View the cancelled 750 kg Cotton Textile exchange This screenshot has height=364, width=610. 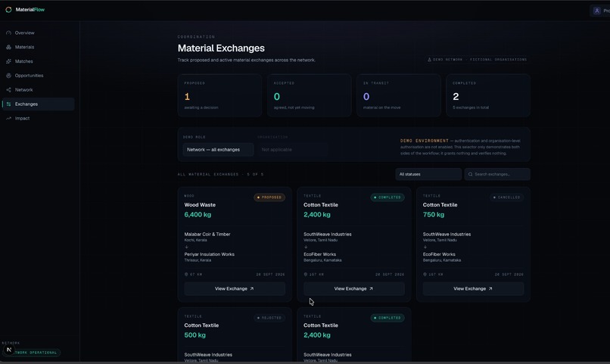[x=473, y=288]
